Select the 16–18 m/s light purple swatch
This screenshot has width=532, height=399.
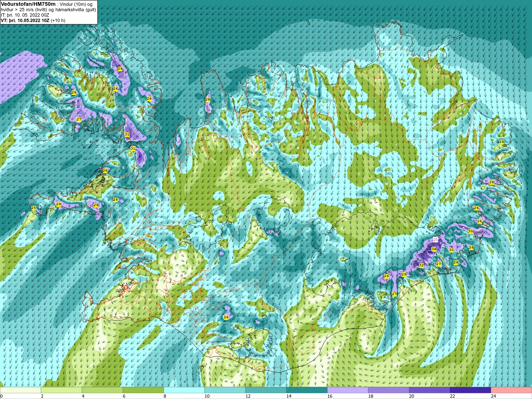348,390
